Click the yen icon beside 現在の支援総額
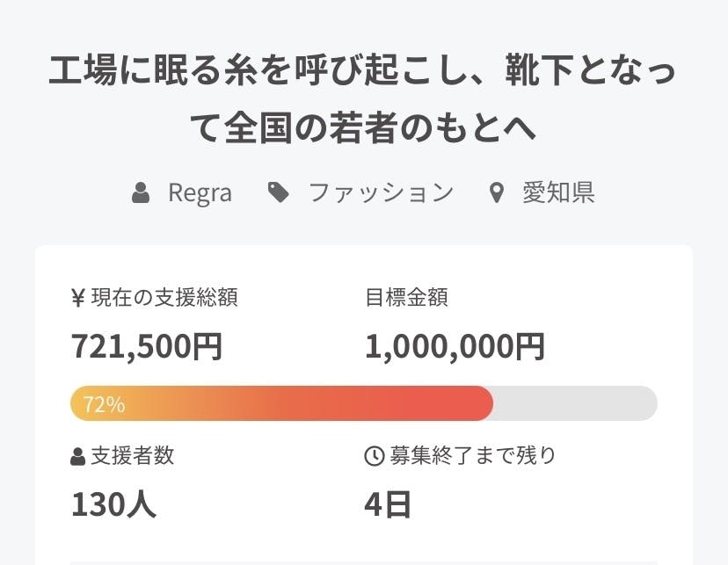728x565 pixels. pyautogui.click(x=77, y=299)
